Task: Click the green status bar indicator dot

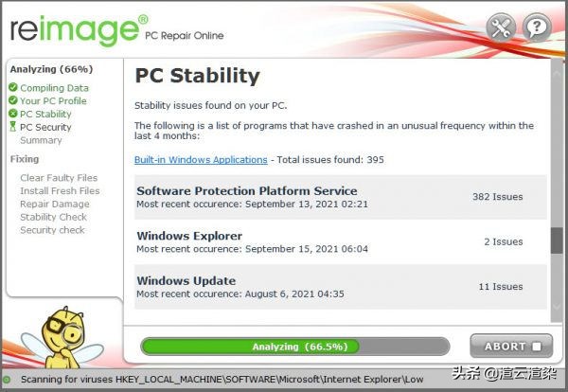Action: coord(8,380)
